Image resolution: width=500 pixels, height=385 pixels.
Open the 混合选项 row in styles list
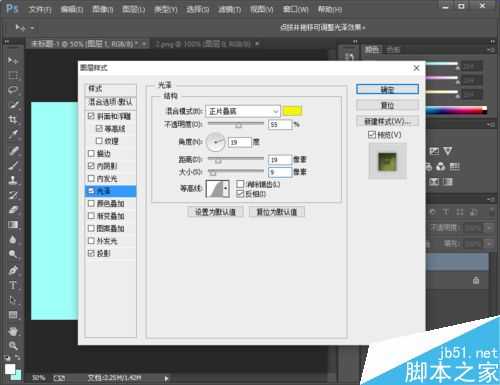111,102
